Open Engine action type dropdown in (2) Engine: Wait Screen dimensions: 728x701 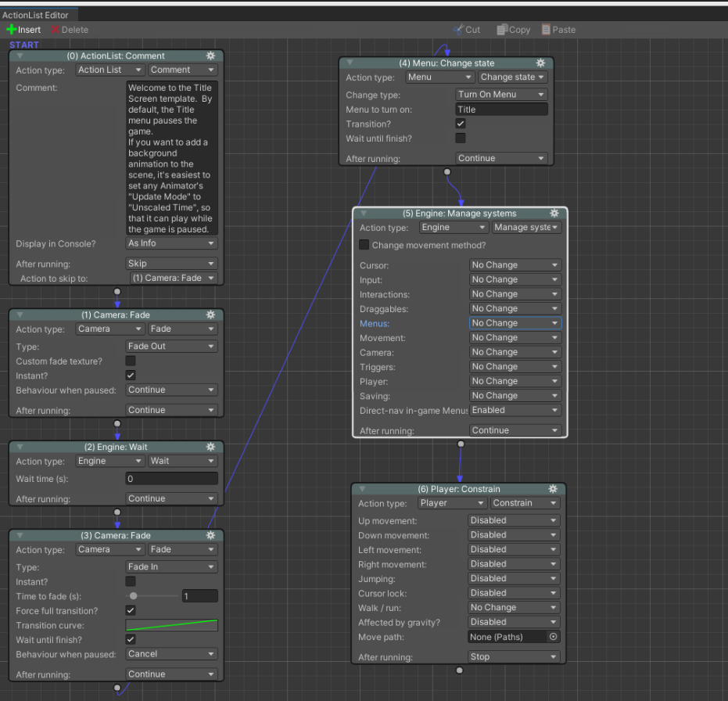(x=109, y=461)
